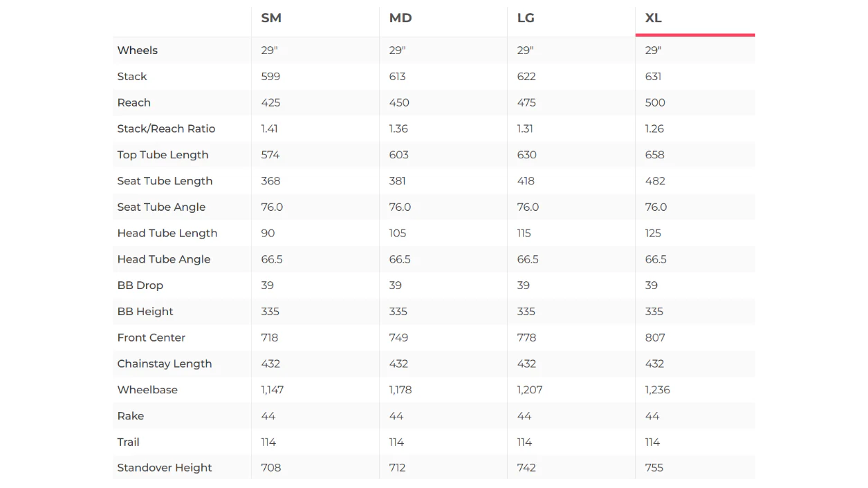Click the MD Head Tube Length value 105

398,234
